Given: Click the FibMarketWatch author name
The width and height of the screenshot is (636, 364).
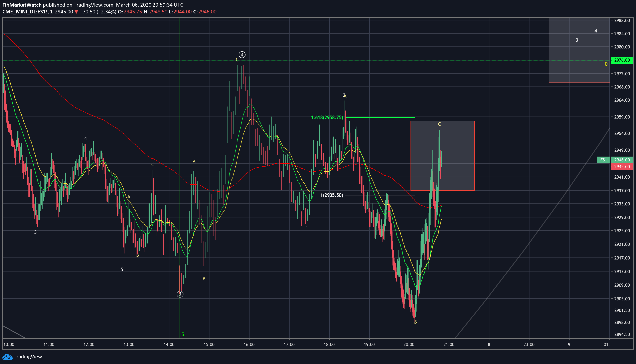Looking at the screenshot, I should [x=22, y=5].
